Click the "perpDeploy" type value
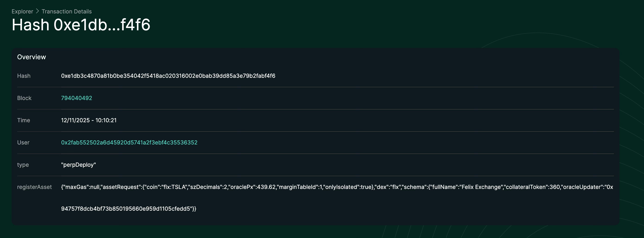644x238 pixels. 79,165
